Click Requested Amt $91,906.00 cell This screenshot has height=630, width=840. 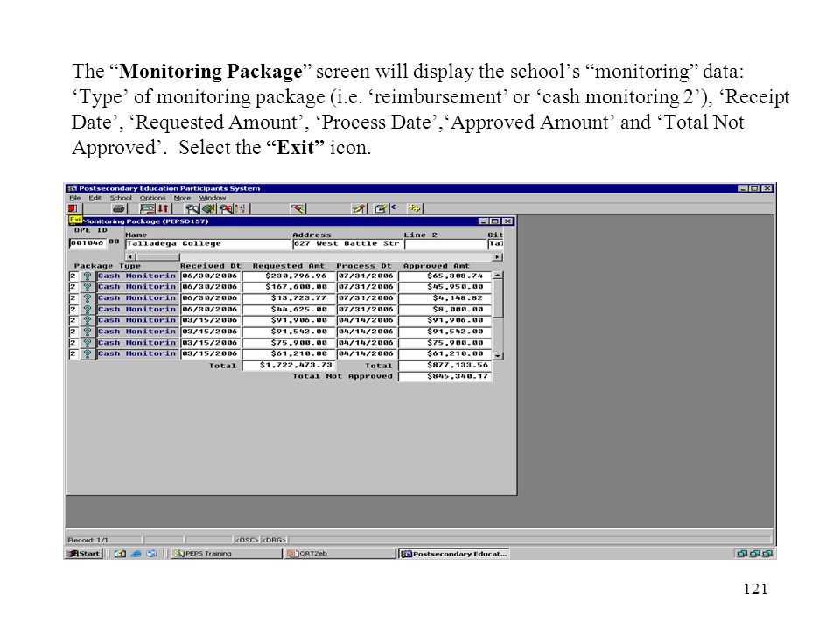click(289, 320)
